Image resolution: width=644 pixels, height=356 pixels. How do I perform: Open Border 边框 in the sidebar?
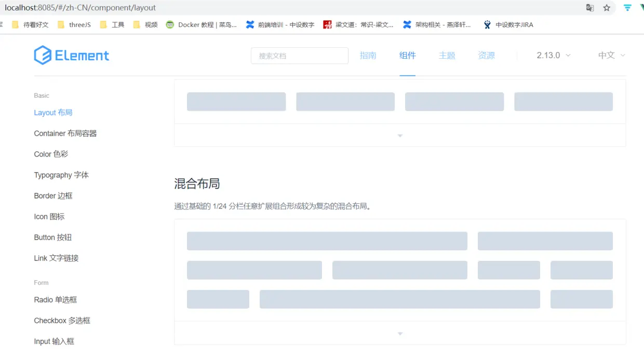click(53, 196)
